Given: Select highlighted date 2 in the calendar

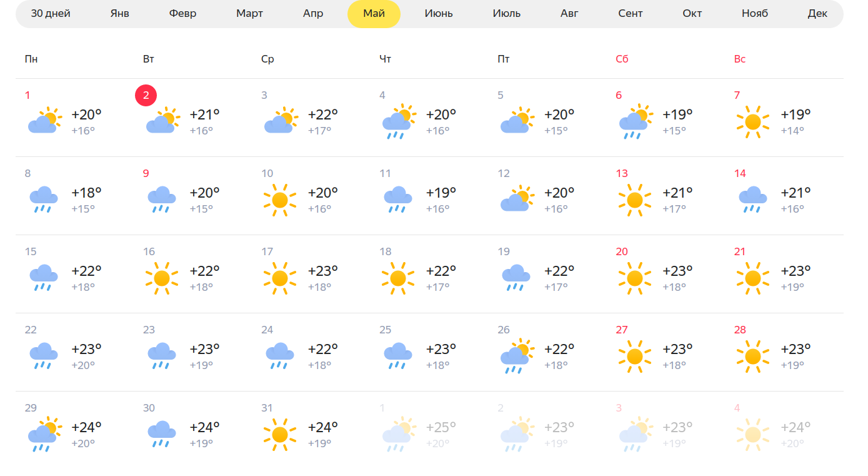Looking at the screenshot, I should click(x=146, y=95).
